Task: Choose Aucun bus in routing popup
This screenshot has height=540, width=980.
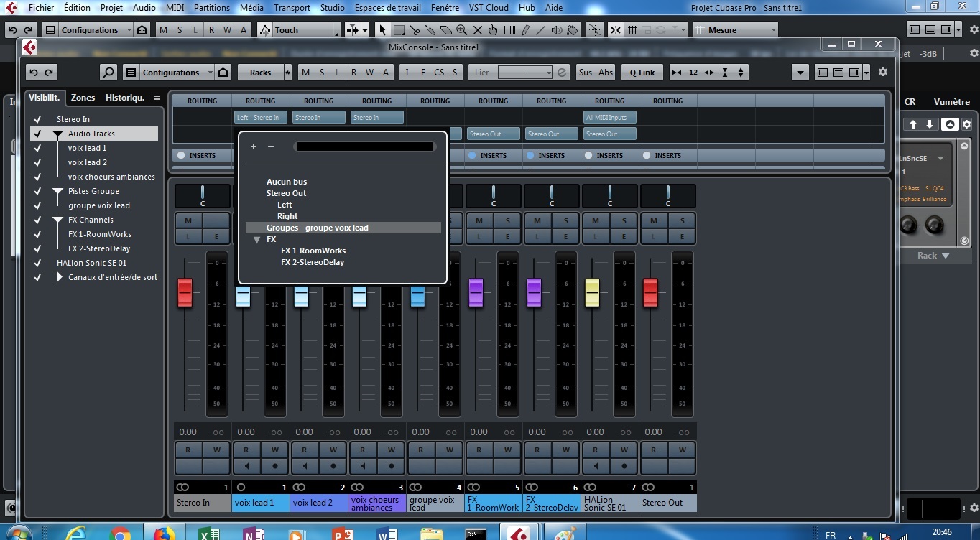Action: [287, 182]
